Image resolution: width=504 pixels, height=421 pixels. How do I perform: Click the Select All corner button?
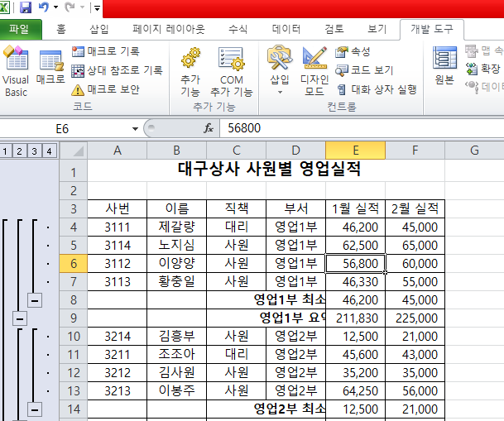tap(74, 151)
